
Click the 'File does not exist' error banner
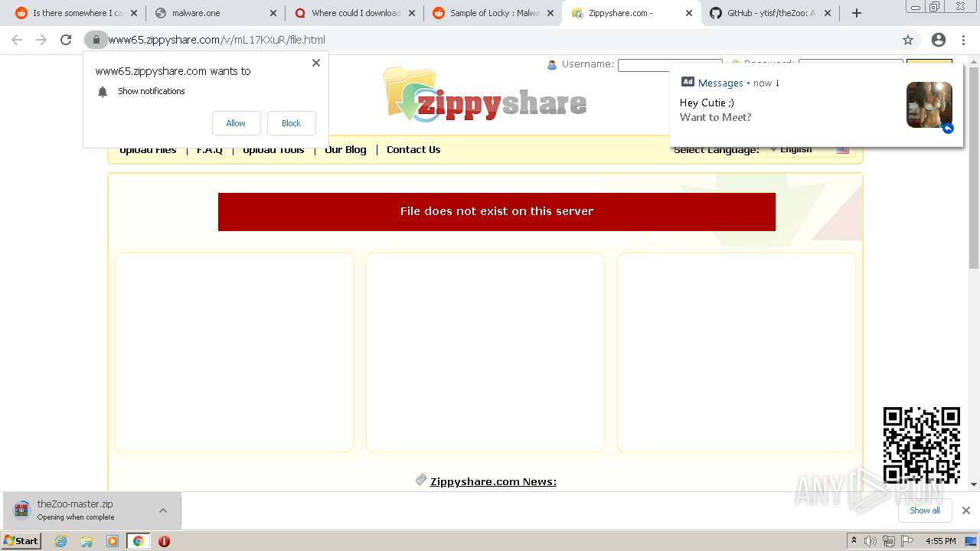tap(497, 211)
